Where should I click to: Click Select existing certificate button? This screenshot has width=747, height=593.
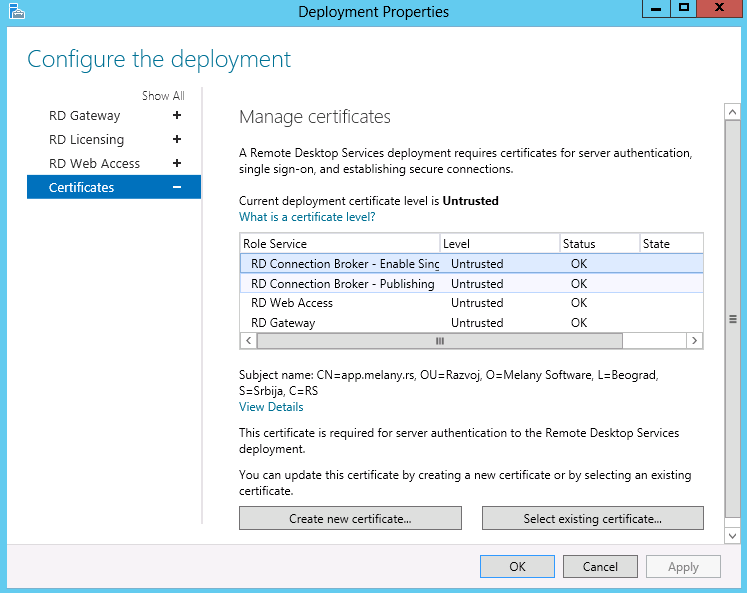592,519
